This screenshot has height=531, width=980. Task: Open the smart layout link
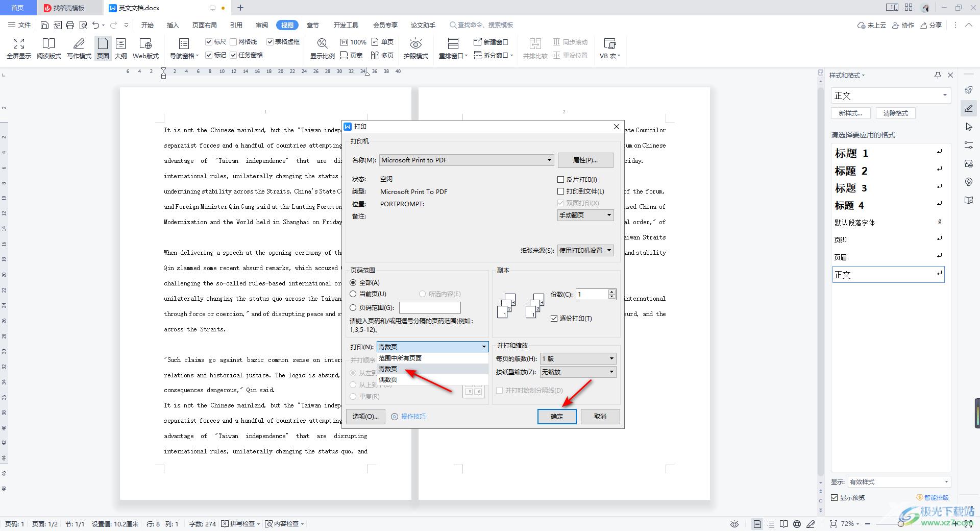933,497
